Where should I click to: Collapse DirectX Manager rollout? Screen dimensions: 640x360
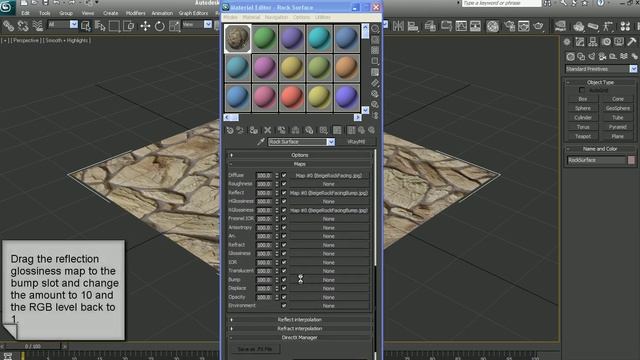pyautogui.click(x=300, y=338)
